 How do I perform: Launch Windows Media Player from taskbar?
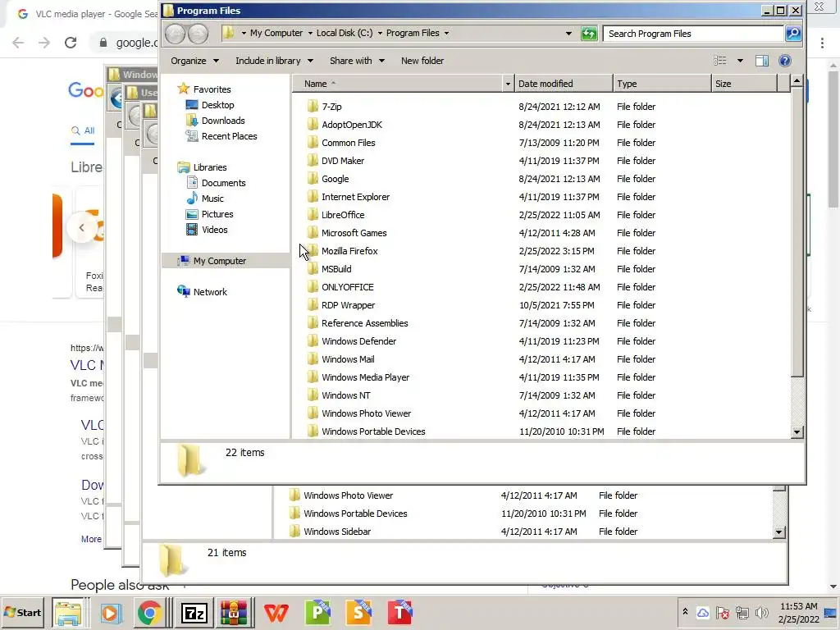tap(110, 612)
